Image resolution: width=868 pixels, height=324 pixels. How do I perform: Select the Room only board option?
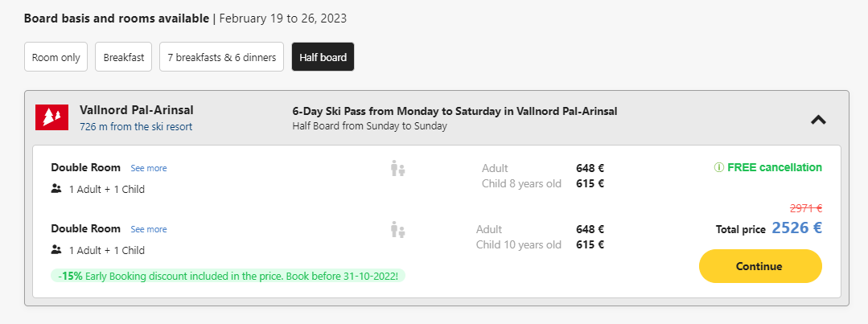point(56,57)
